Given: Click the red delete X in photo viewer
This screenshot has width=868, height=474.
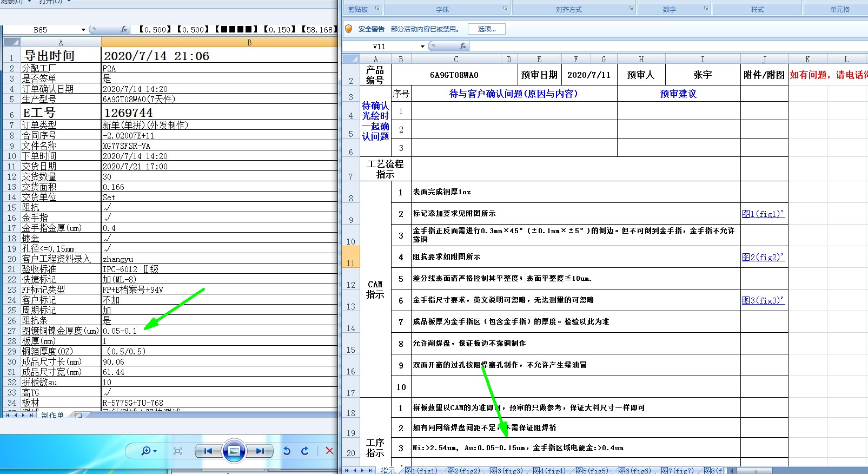Looking at the screenshot, I should pos(329,451).
